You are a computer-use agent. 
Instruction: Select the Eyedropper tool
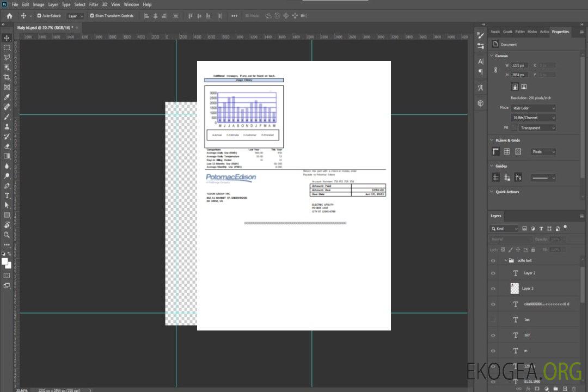click(x=7, y=97)
